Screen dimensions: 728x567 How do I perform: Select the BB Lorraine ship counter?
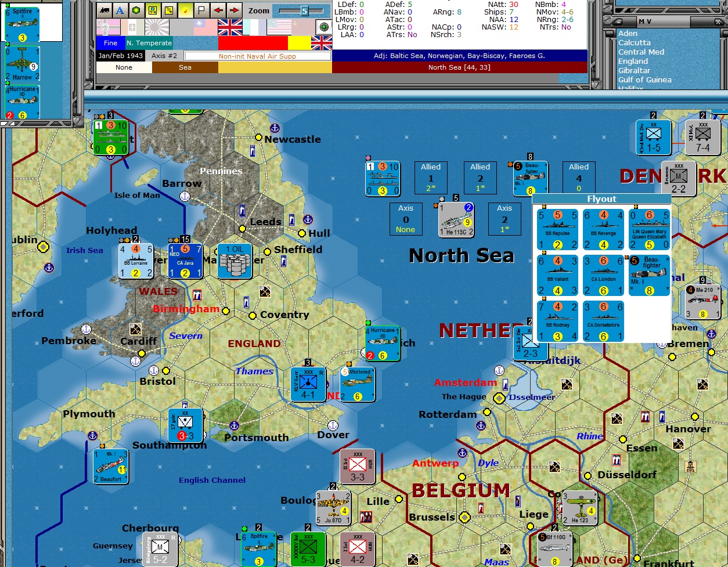pos(136,261)
